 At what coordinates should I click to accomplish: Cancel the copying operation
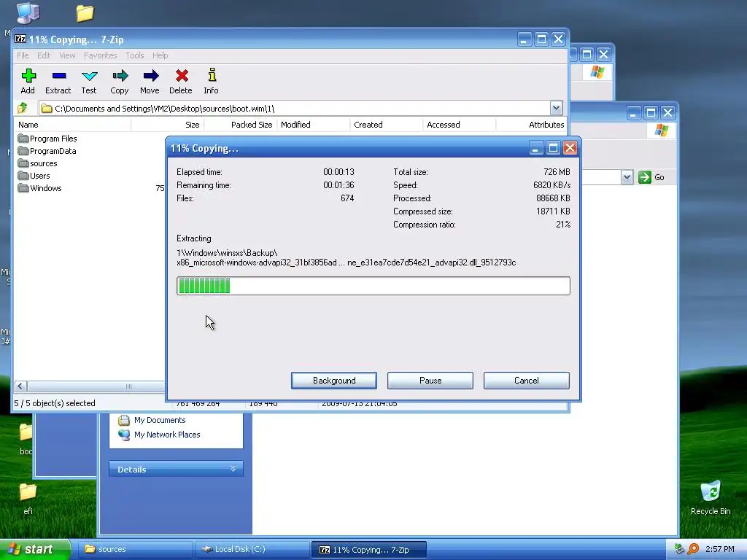(x=527, y=381)
